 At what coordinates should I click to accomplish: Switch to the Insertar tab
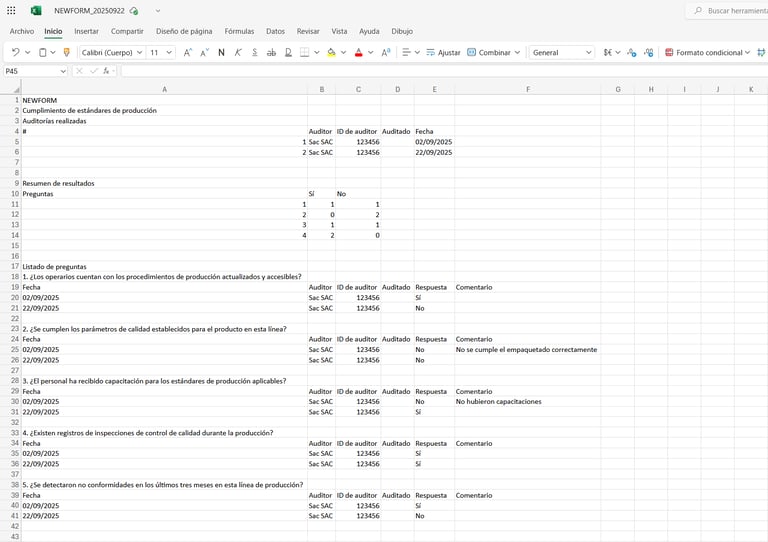click(86, 31)
